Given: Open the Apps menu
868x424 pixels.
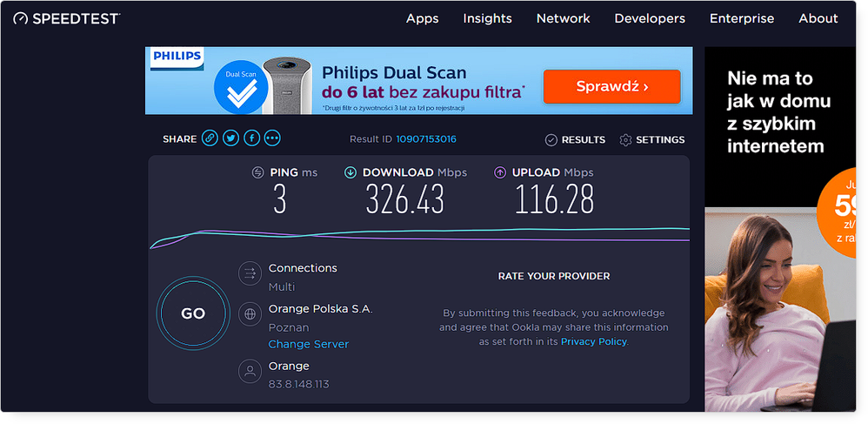Looking at the screenshot, I should click(x=422, y=18).
